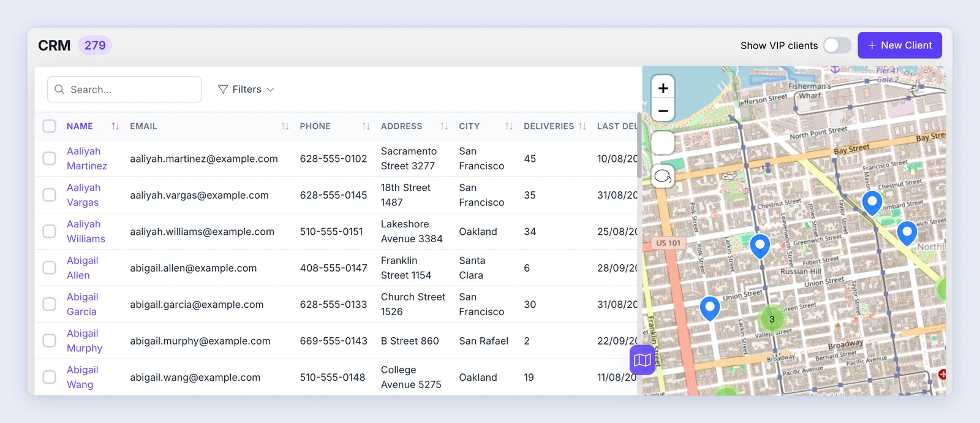The width and height of the screenshot is (980, 423).
Task: Zoom out on the map
Action: pos(663,111)
